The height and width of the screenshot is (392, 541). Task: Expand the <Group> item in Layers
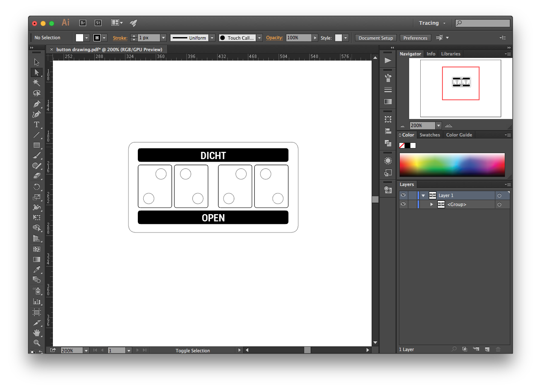(431, 205)
